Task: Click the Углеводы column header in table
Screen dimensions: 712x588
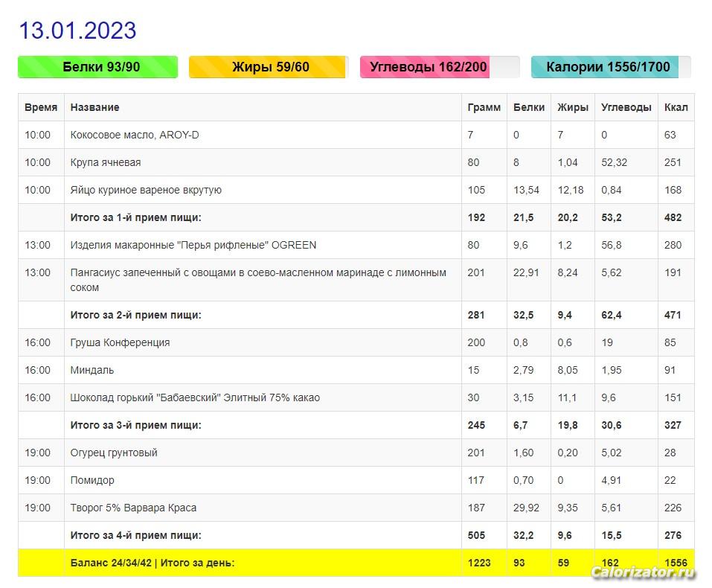Action: click(626, 107)
